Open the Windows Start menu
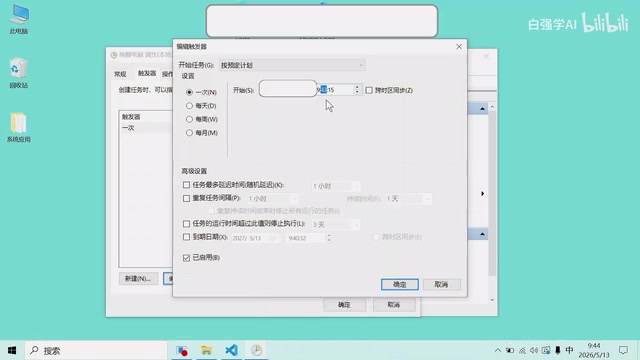 12,351
